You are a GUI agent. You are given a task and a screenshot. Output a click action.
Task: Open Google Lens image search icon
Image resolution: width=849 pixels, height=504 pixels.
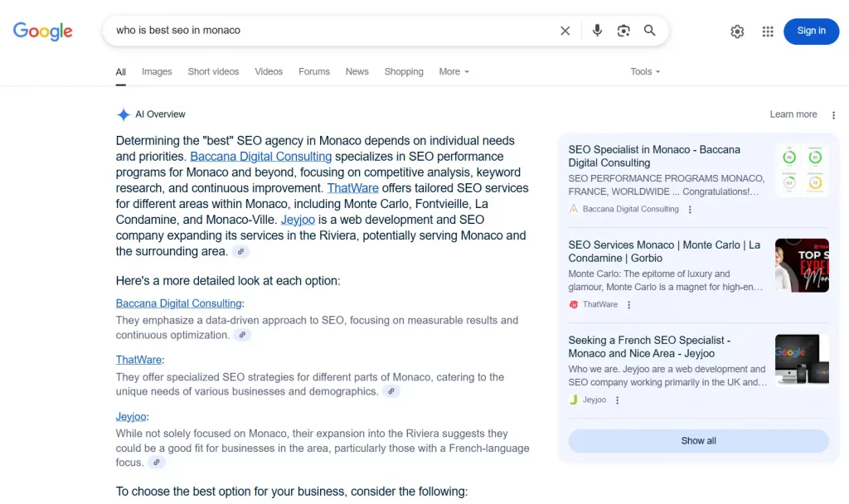(623, 31)
